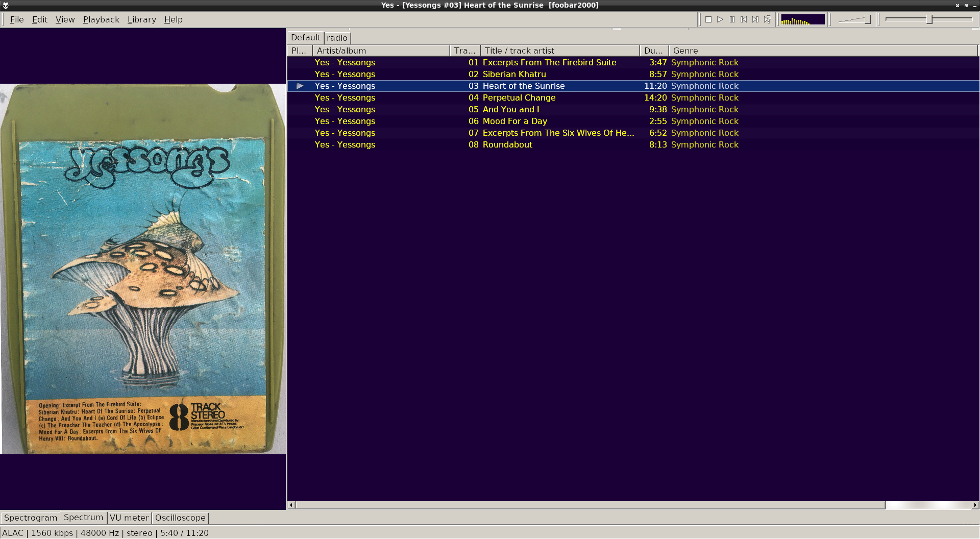Switch to the Default playlist tab
This screenshot has width=980, height=539.
306,37
